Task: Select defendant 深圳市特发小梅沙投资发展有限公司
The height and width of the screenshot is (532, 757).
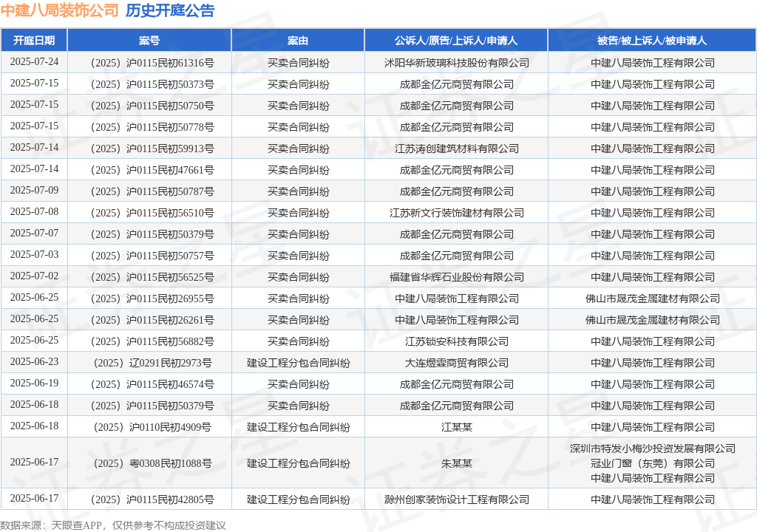Action: (x=653, y=449)
